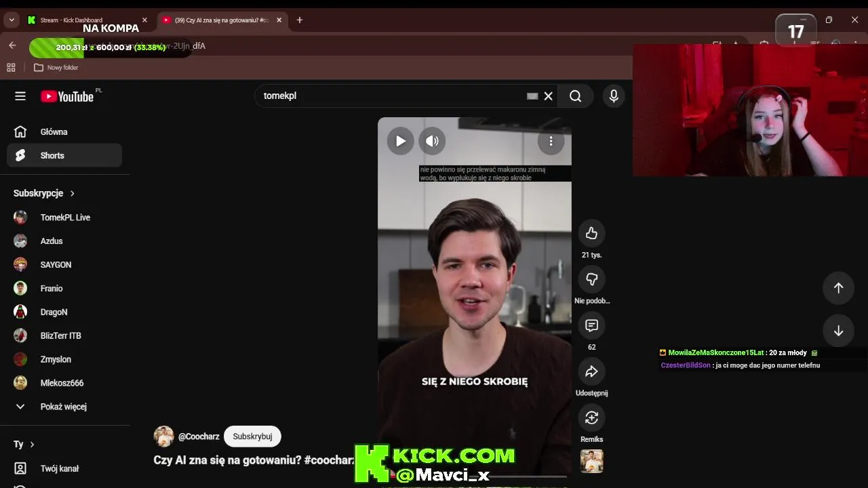
Task: Open the @Coocharz channel name
Action: [x=198, y=436]
